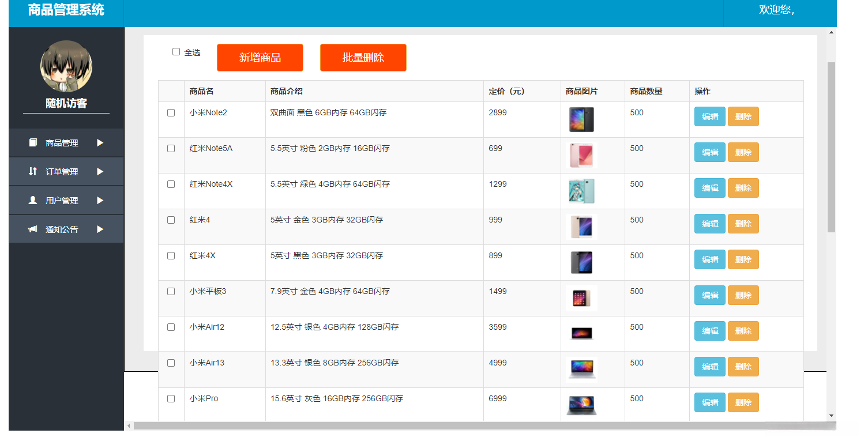Open the 订单管理 menu label

62,172
